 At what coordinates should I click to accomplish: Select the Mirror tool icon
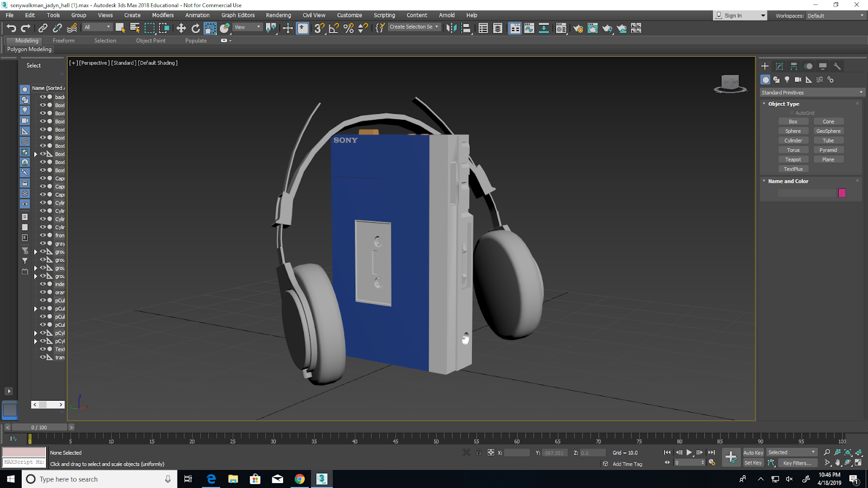click(x=451, y=28)
